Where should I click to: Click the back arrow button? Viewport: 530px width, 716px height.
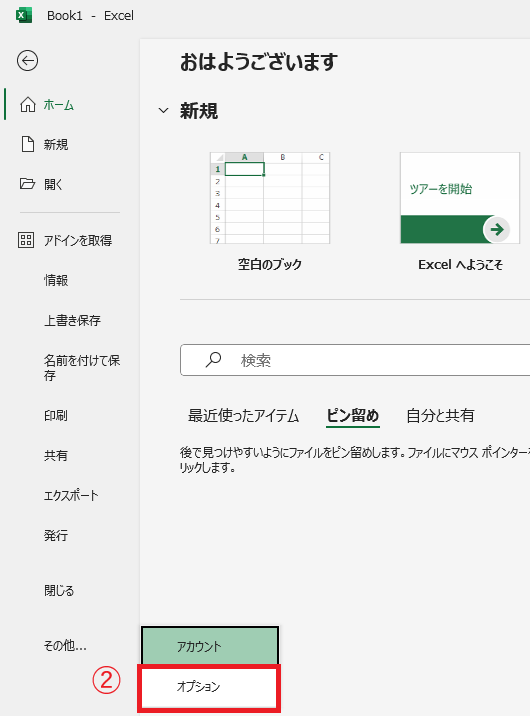click(x=27, y=61)
